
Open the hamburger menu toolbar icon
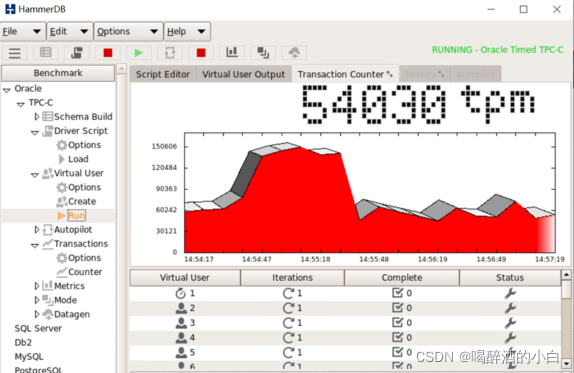(15, 53)
